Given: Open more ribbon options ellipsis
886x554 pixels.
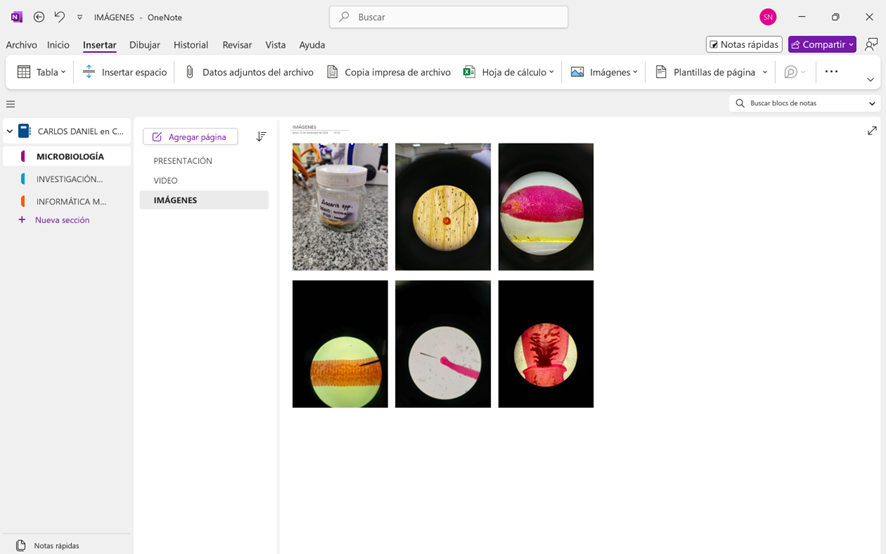Looking at the screenshot, I should point(831,72).
